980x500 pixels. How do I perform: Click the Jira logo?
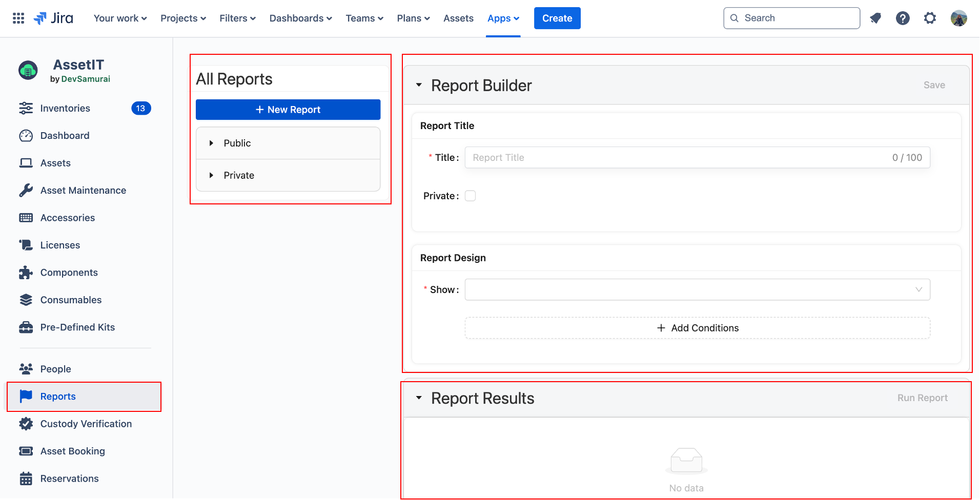(x=53, y=18)
